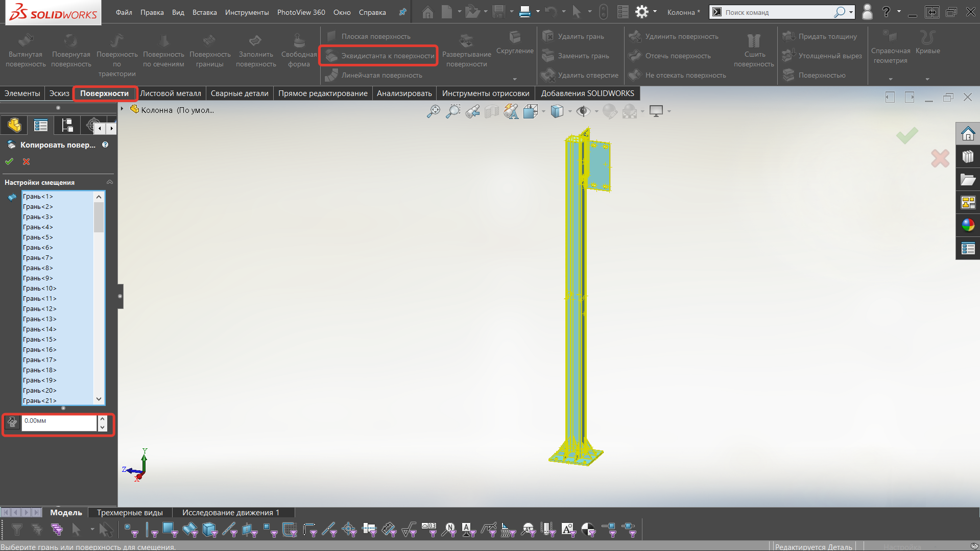The image size is (980, 551).
Task: Click Отсечь поверхность command
Action: click(670, 56)
